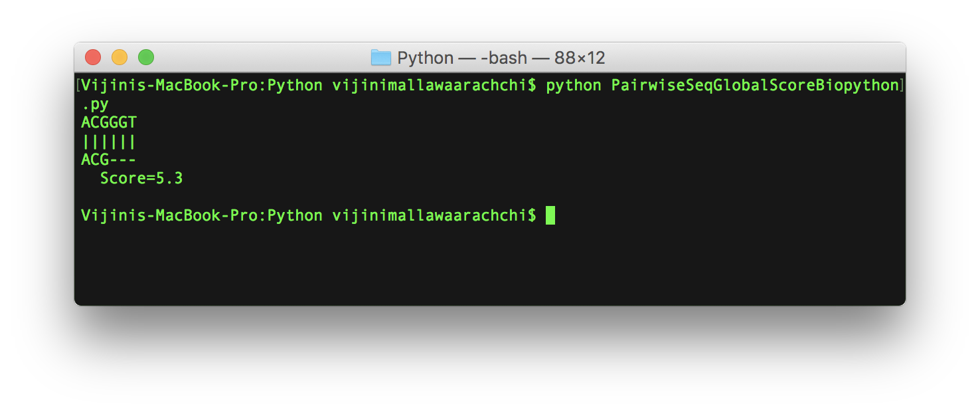The image size is (980, 412).
Task: Click the "Python — -bash — 88×12" window title
Action: click(501, 58)
